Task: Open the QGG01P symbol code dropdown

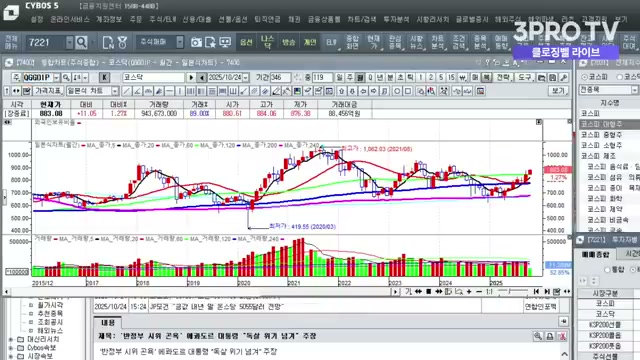Action: [56, 78]
